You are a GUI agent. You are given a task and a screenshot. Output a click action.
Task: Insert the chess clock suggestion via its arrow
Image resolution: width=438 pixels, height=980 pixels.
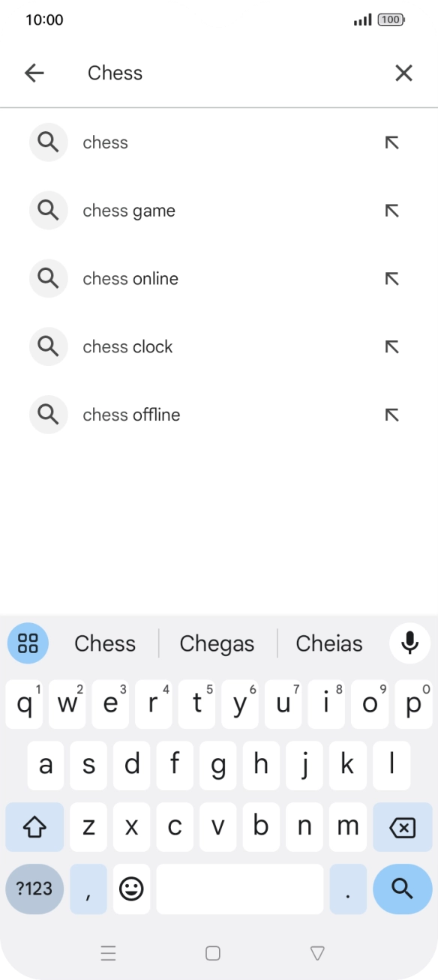(x=391, y=346)
